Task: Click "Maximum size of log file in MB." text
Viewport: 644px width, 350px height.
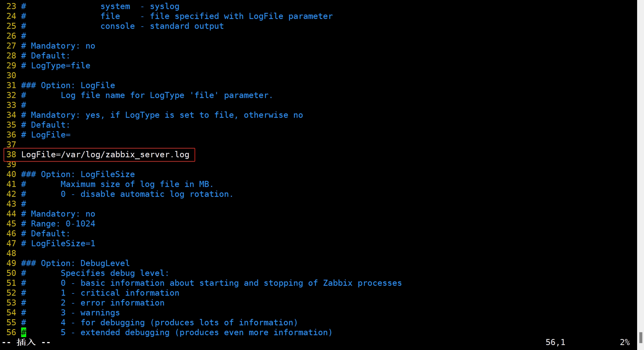Action: pyautogui.click(x=137, y=184)
